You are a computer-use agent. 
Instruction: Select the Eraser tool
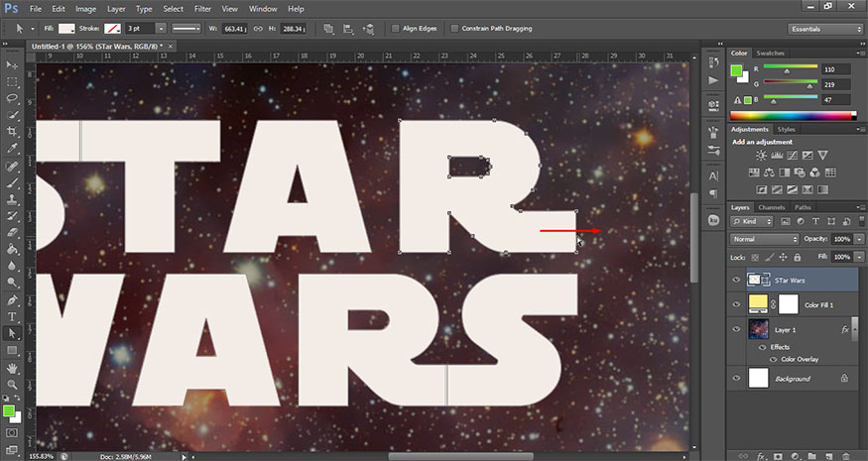pos(12,232)
